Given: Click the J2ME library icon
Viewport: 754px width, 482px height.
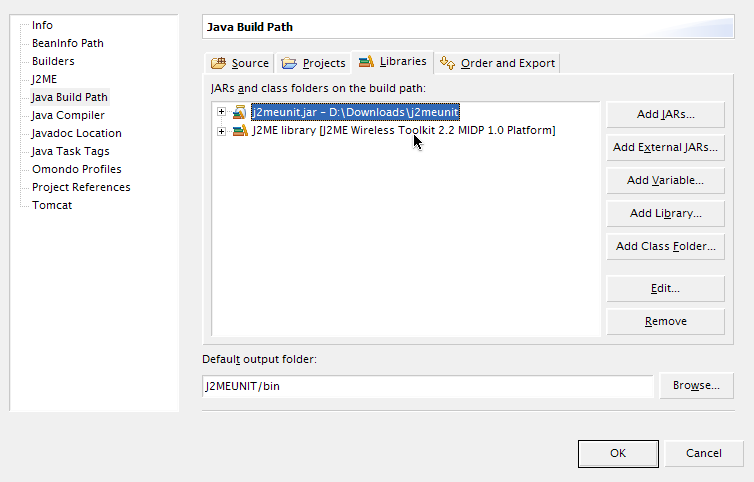Looking at the screenshot, I should click(240, 131).
